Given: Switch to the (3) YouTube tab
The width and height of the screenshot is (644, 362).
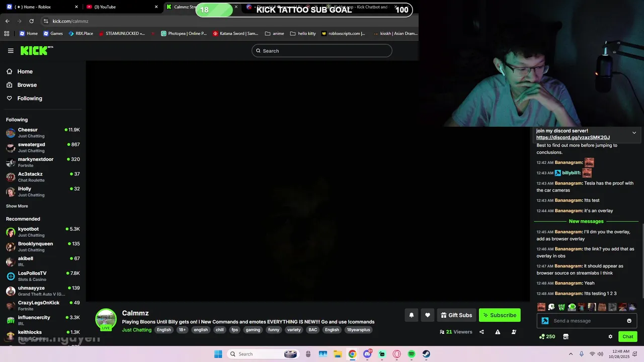Looking at the screenshot, I should click(122, 7).
